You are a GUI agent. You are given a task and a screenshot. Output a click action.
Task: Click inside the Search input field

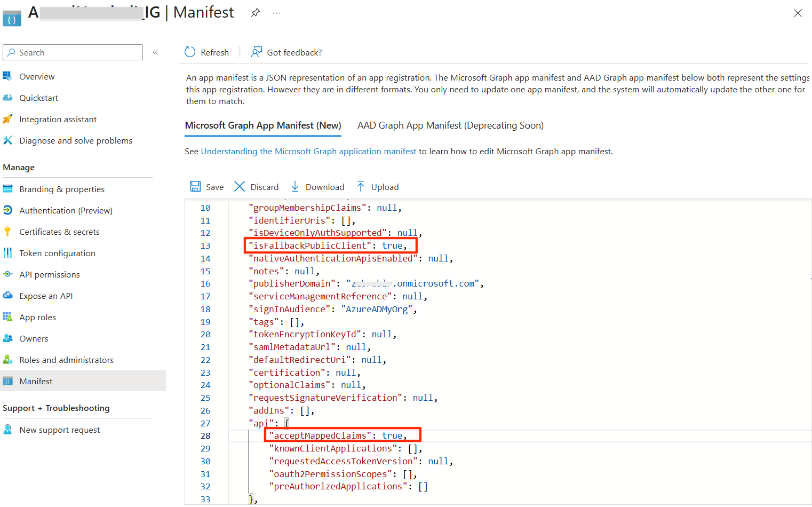coord(72,52)
